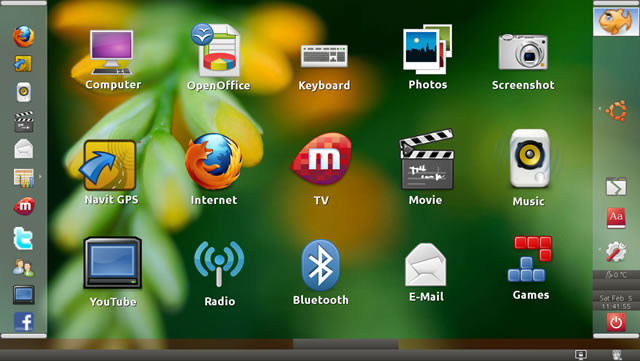Click the red power button
This screenshot has height=361, width=640.
click(616, 322)
